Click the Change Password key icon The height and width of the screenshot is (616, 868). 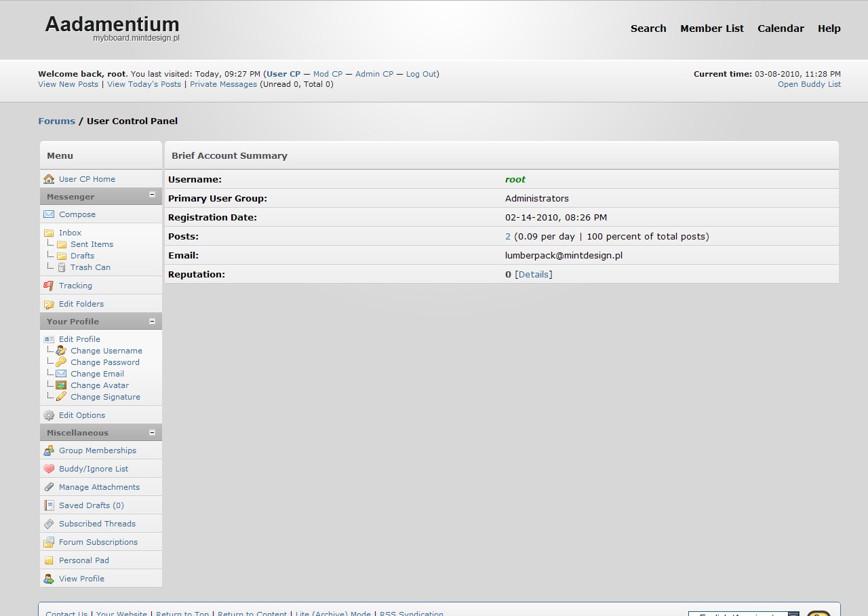(x=61, y=362)
